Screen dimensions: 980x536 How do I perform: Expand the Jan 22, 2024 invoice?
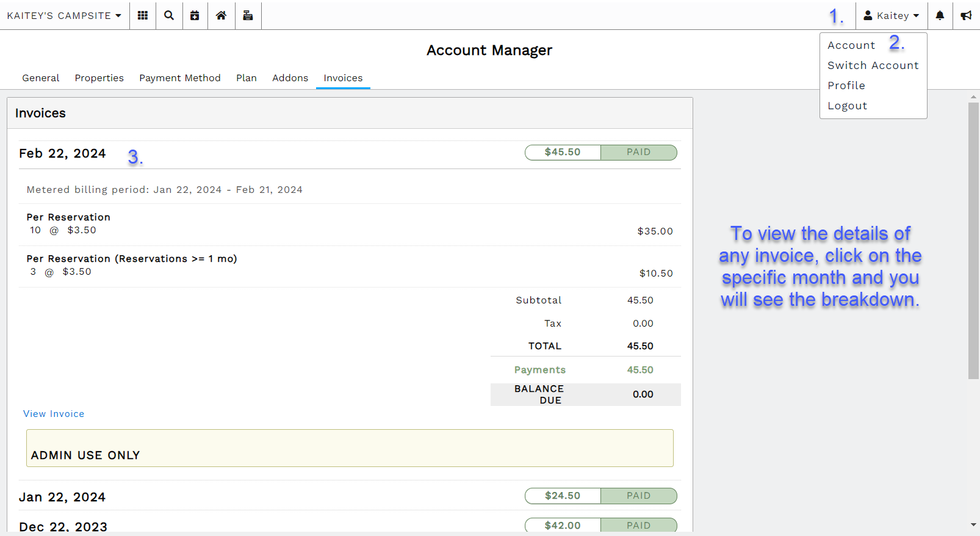[x=62, y=497]
